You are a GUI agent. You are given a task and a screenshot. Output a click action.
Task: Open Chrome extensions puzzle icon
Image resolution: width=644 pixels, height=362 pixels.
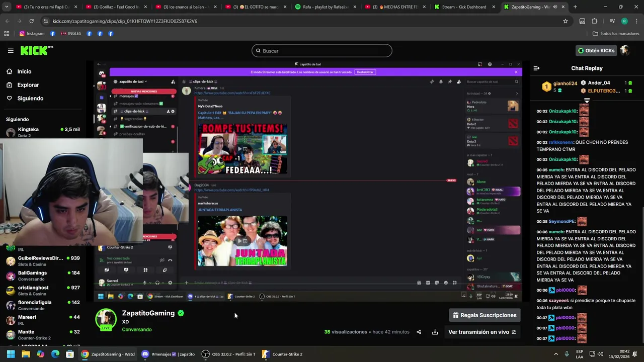594,21
